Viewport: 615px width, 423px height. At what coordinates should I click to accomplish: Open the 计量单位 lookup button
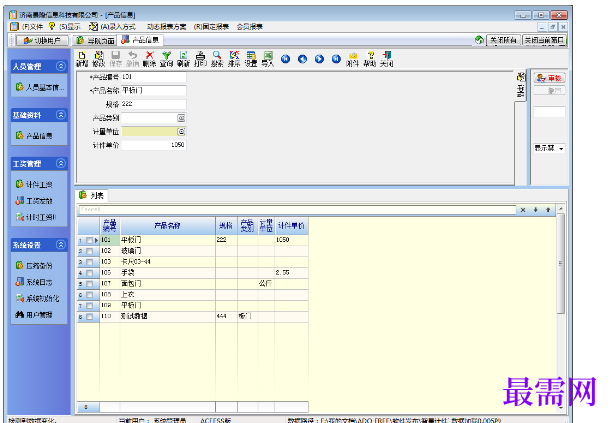[181, 131]
